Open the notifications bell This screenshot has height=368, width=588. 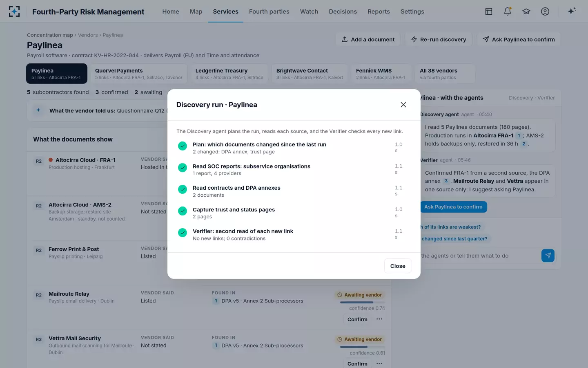tap(508, 11)
